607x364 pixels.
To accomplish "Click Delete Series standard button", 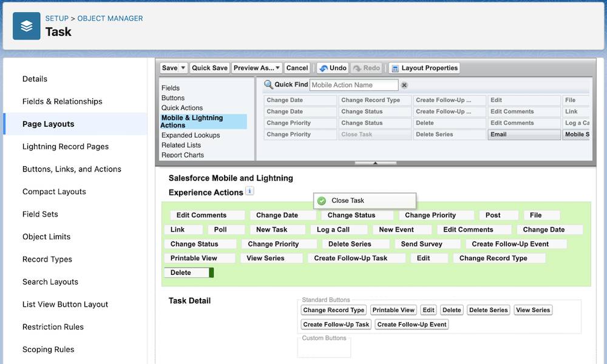I will pos(488,310).
